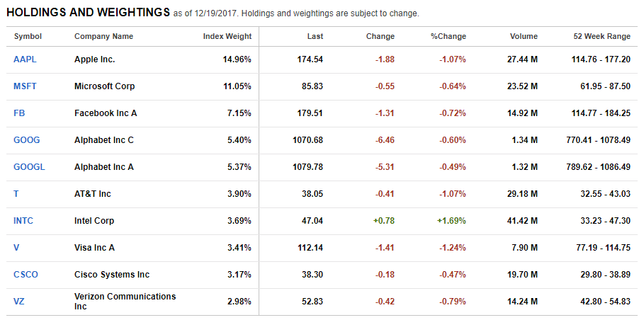Screen dimensions: 644x320
Task: Select the VZ symbol link
Action: (19, 302)
